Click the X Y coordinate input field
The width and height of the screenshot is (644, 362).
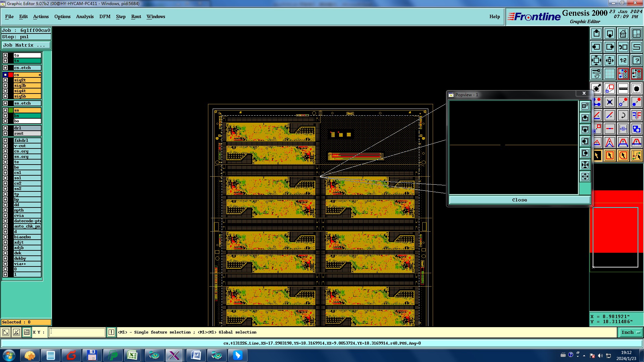click(77, 332)
